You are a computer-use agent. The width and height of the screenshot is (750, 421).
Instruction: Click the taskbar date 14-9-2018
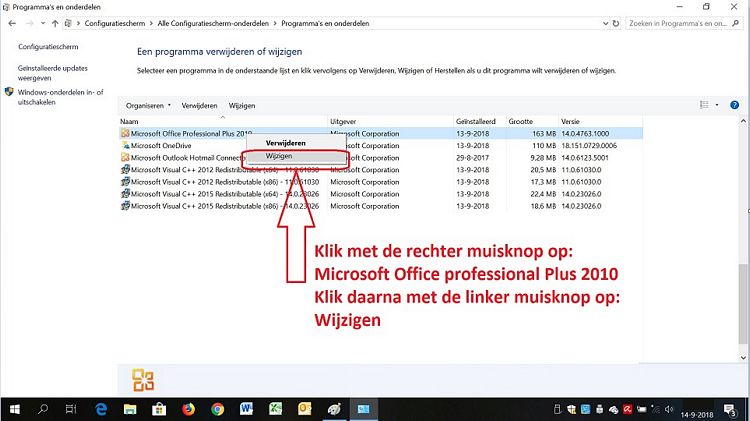coord(697,415)
